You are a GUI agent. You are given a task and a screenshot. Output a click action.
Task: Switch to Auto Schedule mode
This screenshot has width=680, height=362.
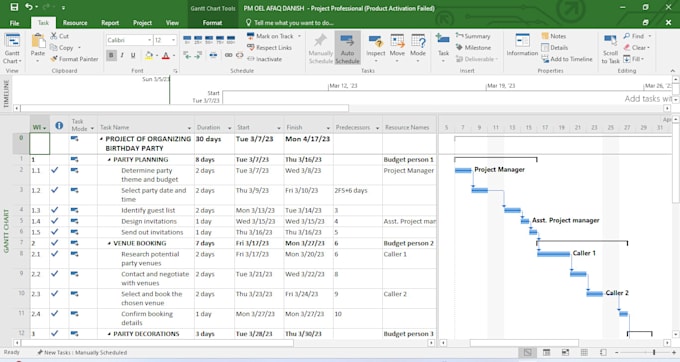[347, 48]
